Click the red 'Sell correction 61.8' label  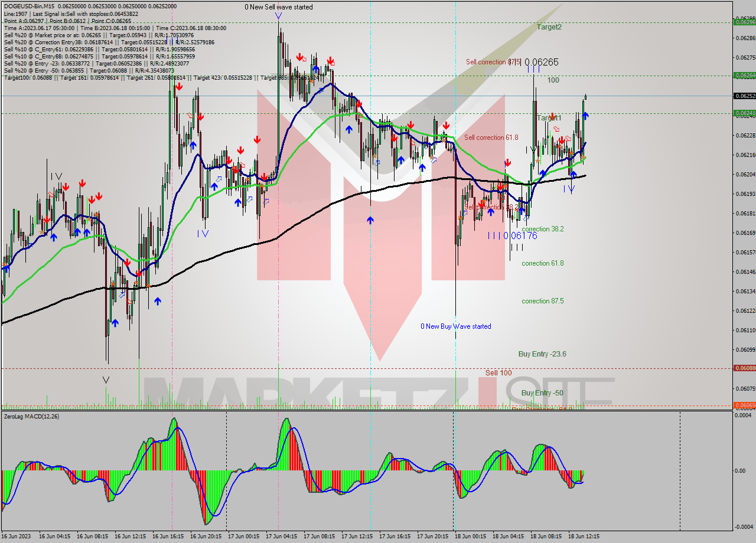click(491, 138)
